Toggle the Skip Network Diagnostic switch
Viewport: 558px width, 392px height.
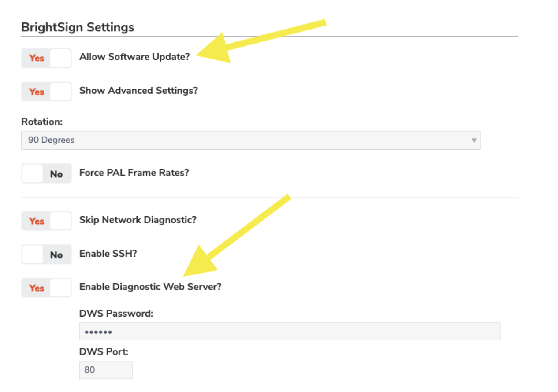pos(46,221)
